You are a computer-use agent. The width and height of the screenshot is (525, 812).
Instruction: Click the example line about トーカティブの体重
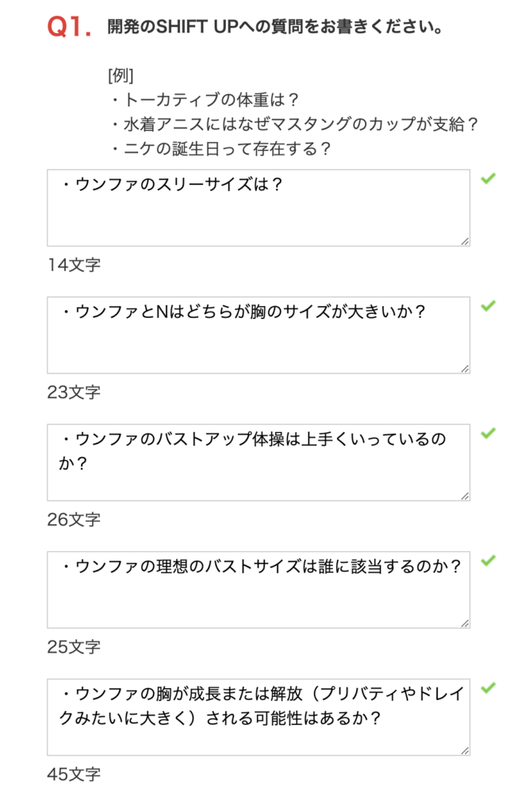click(x=205, y=99)
